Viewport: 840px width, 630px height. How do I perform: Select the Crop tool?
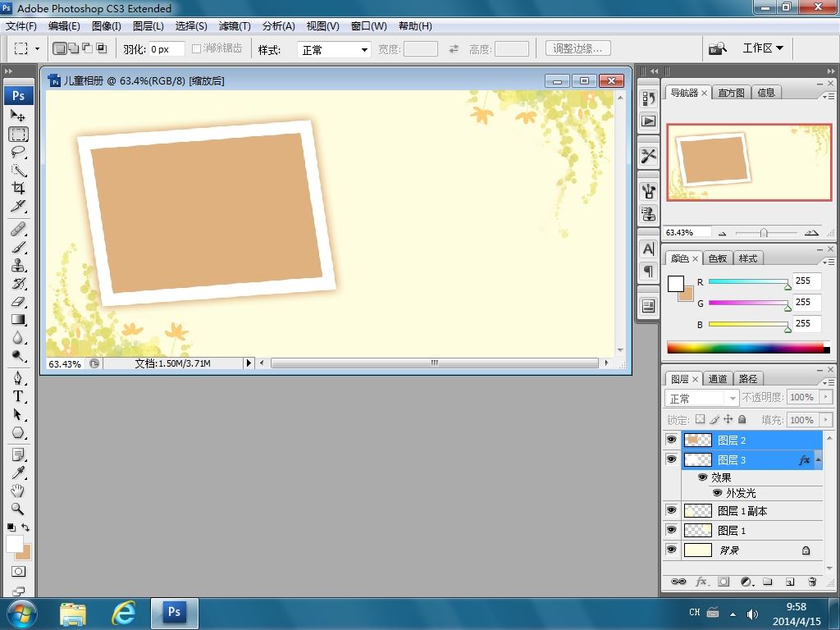click(x=18, y=188)
